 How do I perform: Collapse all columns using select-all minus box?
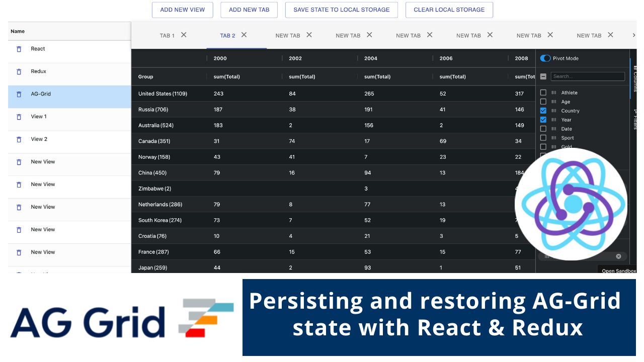(543, 76)
